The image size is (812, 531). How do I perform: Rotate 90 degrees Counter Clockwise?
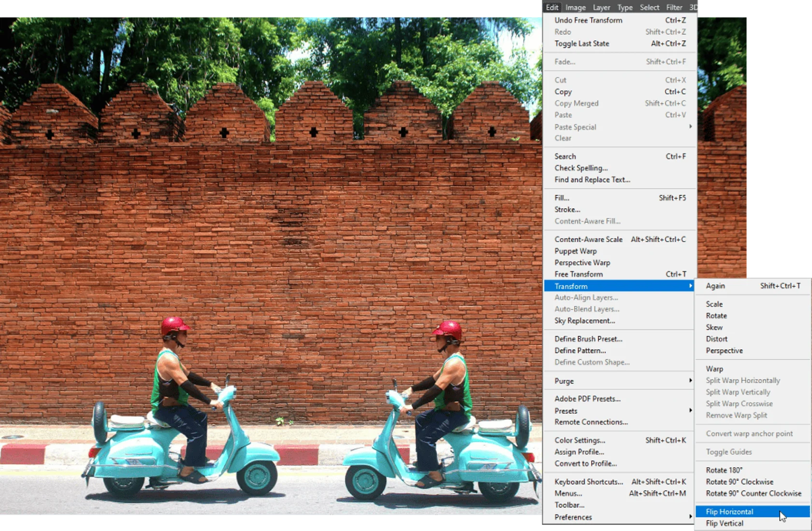(x=753, y=493)
